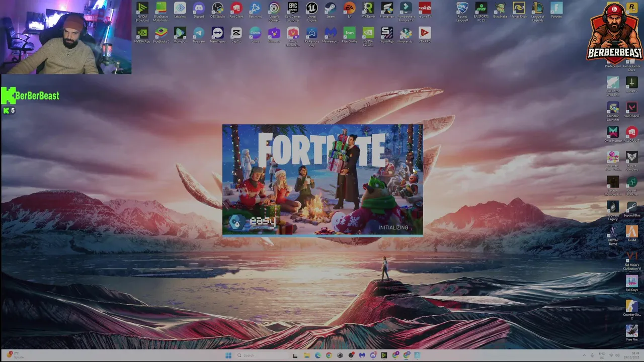Select the Battle.net desktop icon
This screenshot has width=644, height=362.
(x=255, y=11)
